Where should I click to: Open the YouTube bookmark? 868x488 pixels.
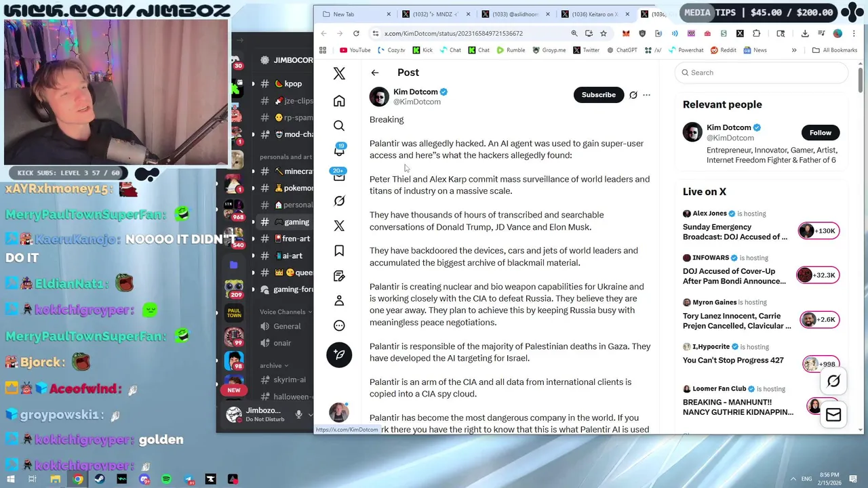[x=355, y=50]
